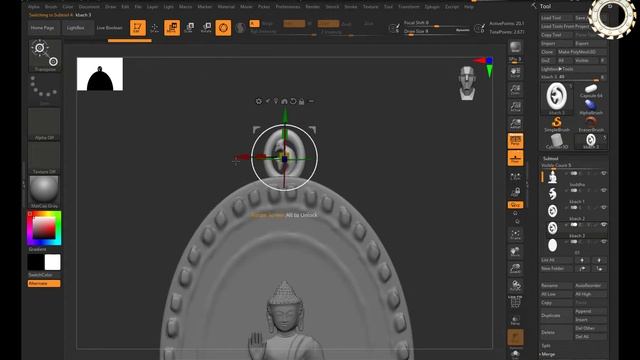Click the Frame icon in right shelf
The height and width of the screenshot is (360, 640).
point(516,234)
